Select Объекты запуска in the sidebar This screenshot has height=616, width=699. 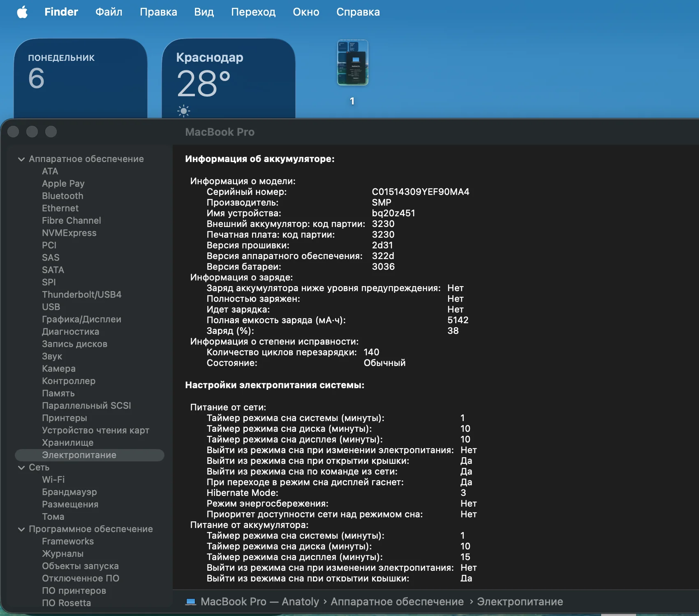click(80, 566)
